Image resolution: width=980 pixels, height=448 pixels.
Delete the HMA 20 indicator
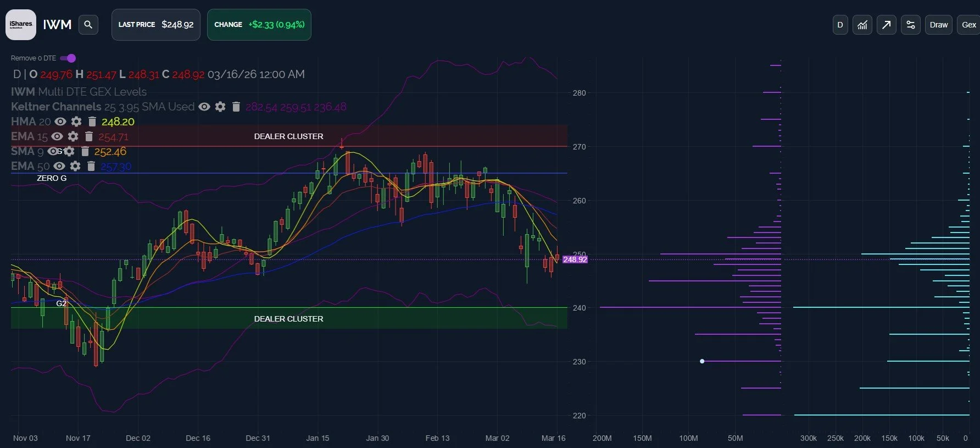click(92, 121)
